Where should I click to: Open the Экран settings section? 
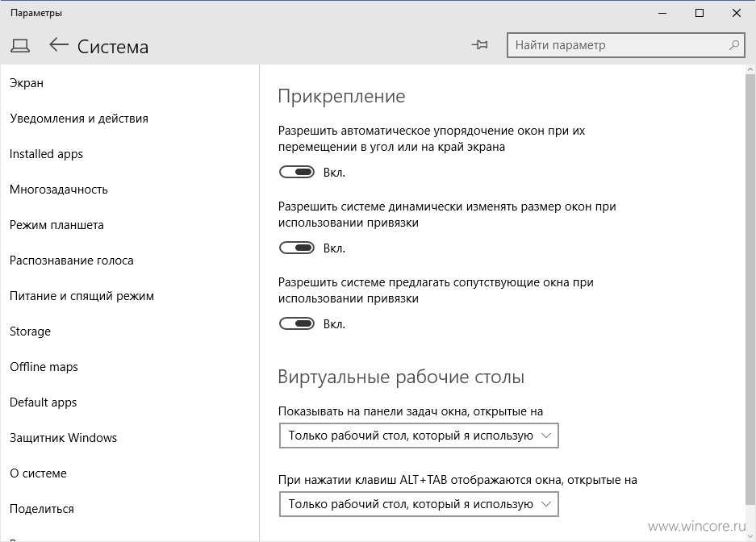[x=27, y=83]
